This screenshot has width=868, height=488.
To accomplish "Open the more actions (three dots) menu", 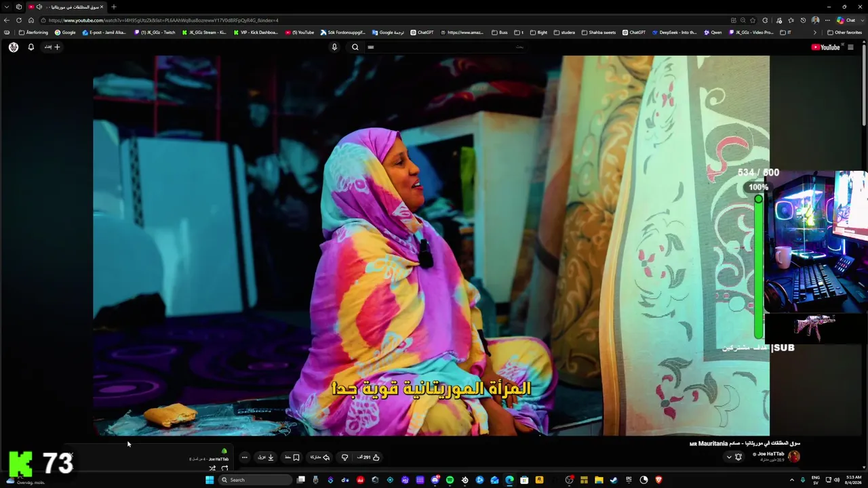I will (x=244, y=457).
